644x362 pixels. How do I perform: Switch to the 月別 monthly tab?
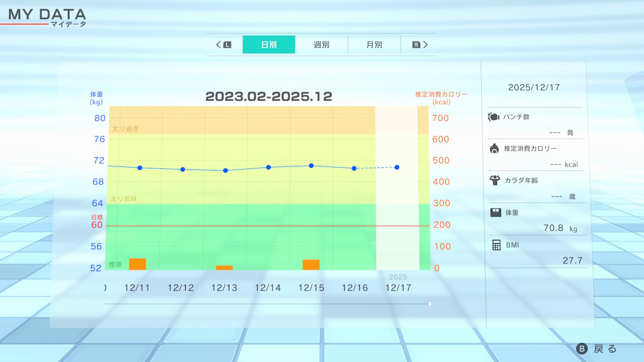point(374,45)
